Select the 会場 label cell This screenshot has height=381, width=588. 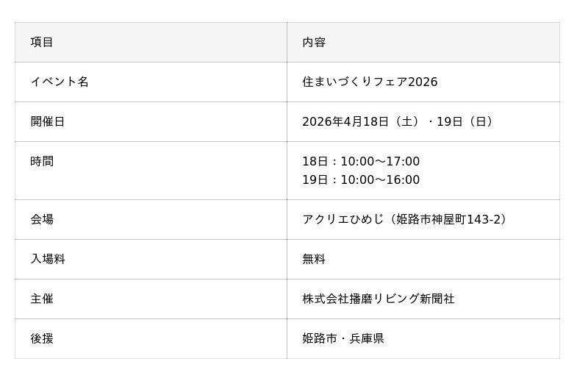point(42,219)
